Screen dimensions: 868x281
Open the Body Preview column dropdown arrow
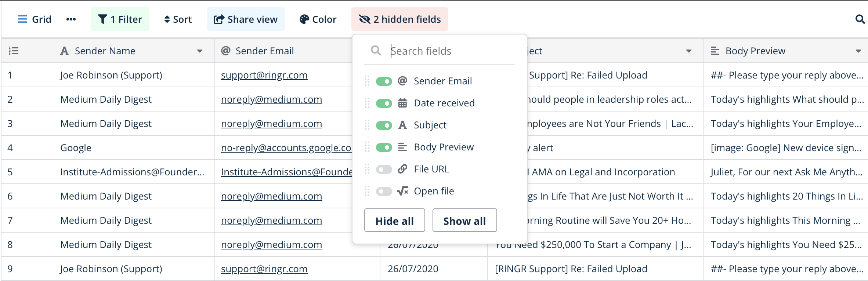858,51
